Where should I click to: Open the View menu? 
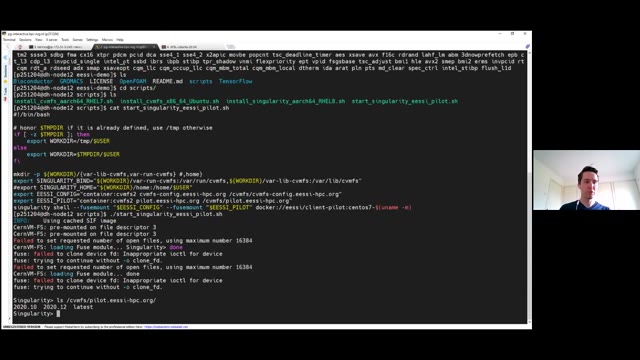tap(38, 40)
